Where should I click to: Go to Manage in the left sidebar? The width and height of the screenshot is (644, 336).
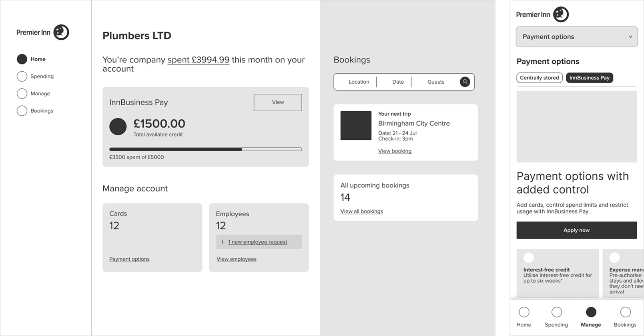[x=40, y=93]
